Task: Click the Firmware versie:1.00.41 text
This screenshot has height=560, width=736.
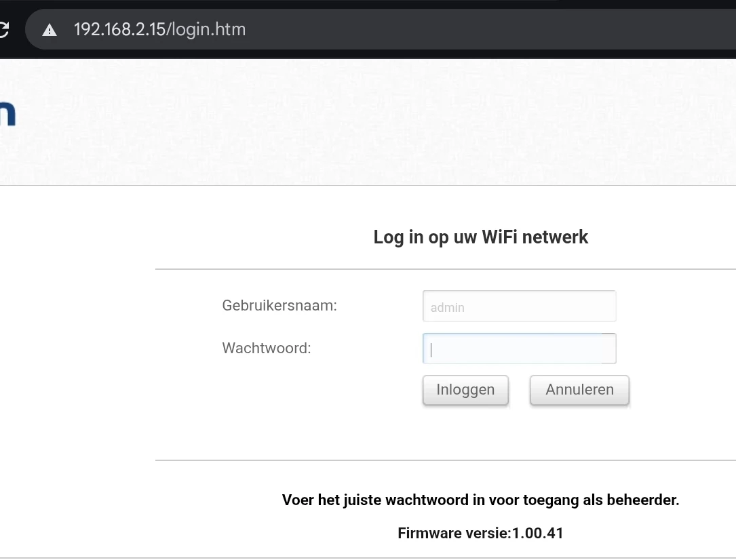Action: click(480, 534)
